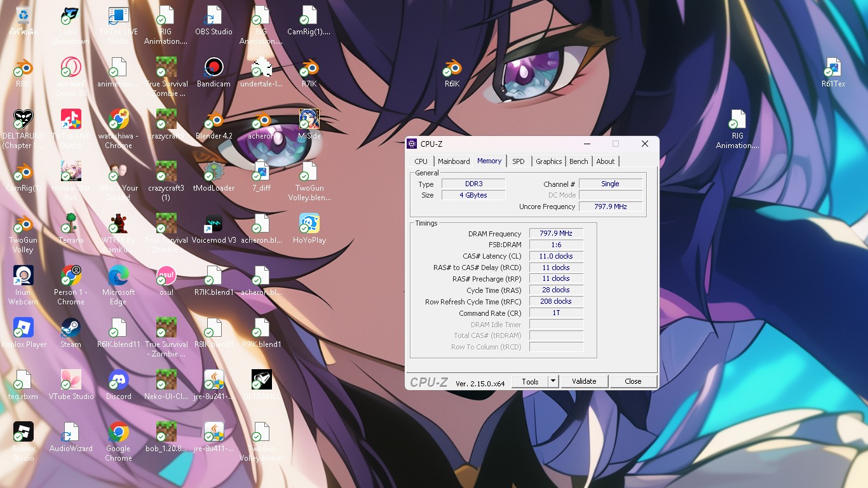Launch Microsoft Edge from desktop
This screenshot has width=868, height=488.
(118, 285)
